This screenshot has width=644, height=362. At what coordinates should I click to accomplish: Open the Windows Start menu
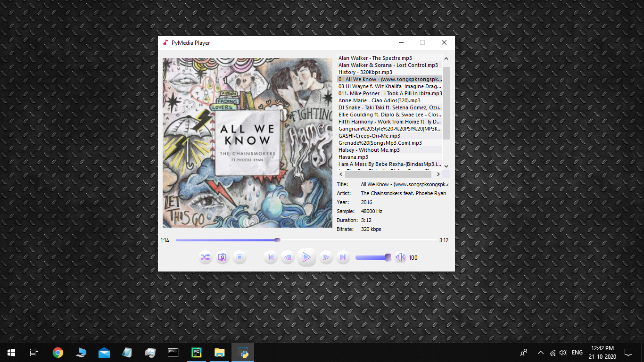pos(11,353)
